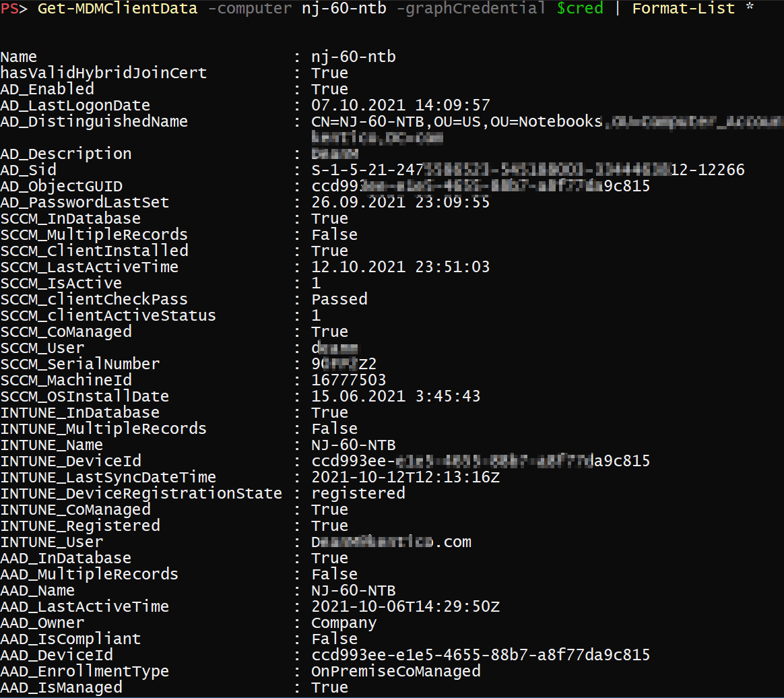Select the AD_PasswordLastSet date value

coord(400,202)
